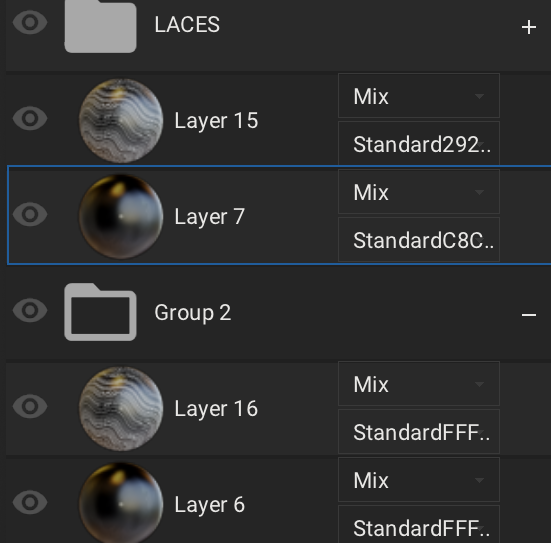Open Layer 16 Mix blend mode dropdown
Screen dimensions: 551x543
pyautogui.click(x=419, y=383)
